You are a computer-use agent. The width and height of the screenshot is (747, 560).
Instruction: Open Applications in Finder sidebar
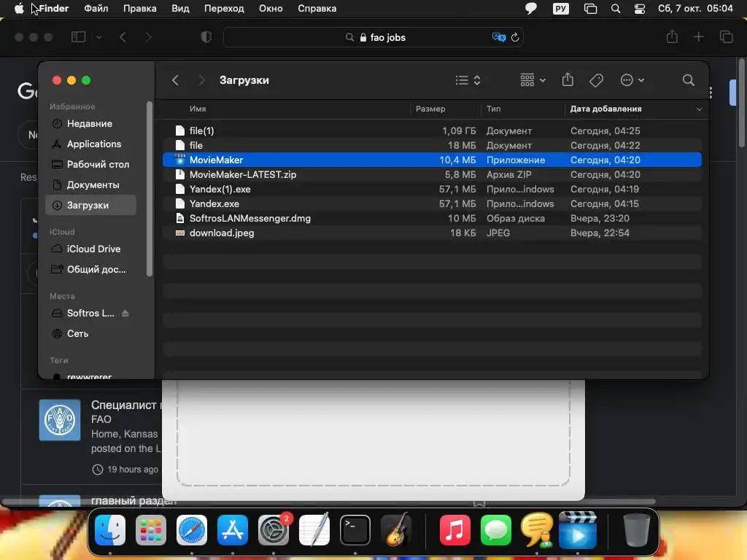coord(90,144)
